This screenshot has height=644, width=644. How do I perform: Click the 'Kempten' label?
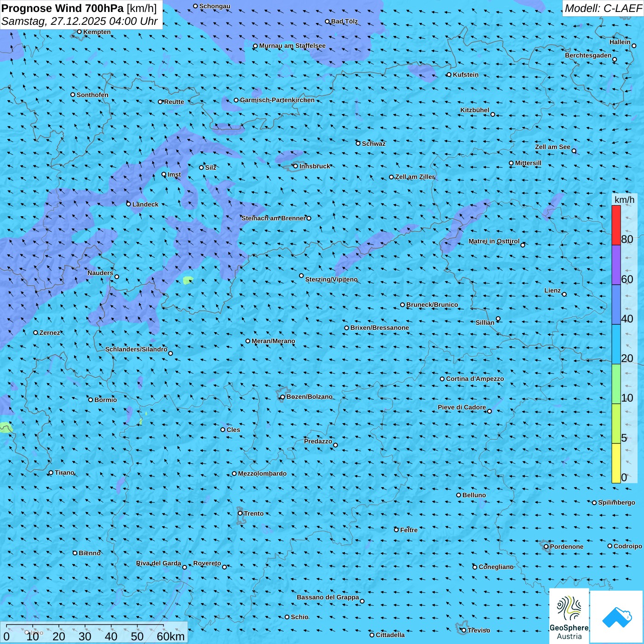(97, 32)
